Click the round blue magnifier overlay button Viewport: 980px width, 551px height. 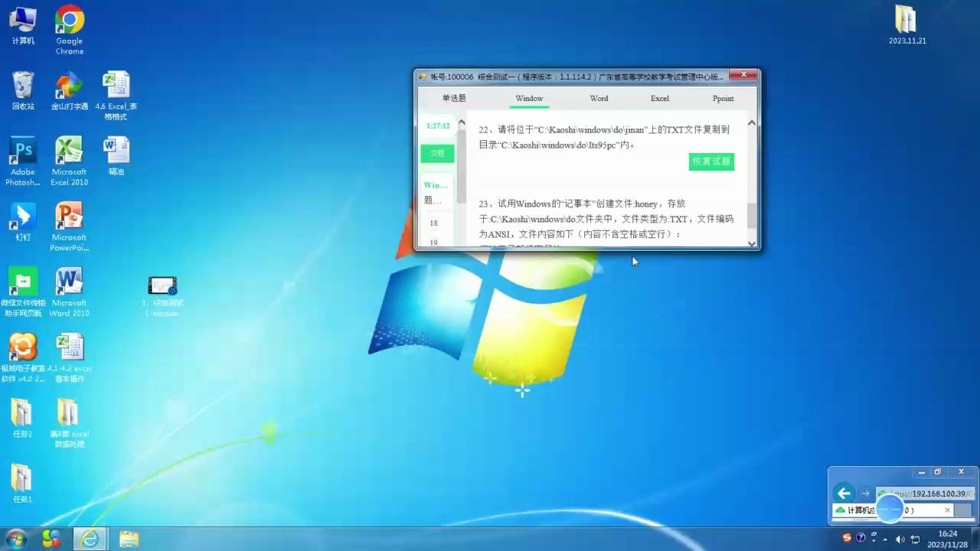click(x=890, y=508)
